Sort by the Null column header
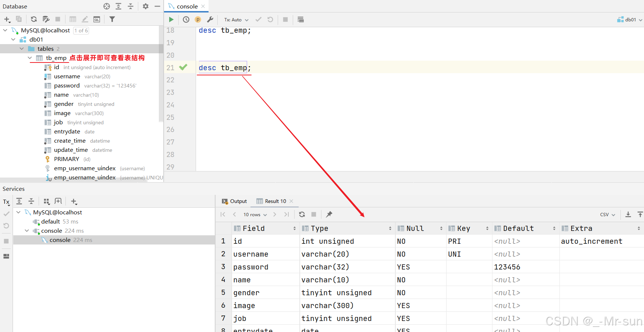Image resolution: width=644 pixels, height=332 pixels. (420, 228)
